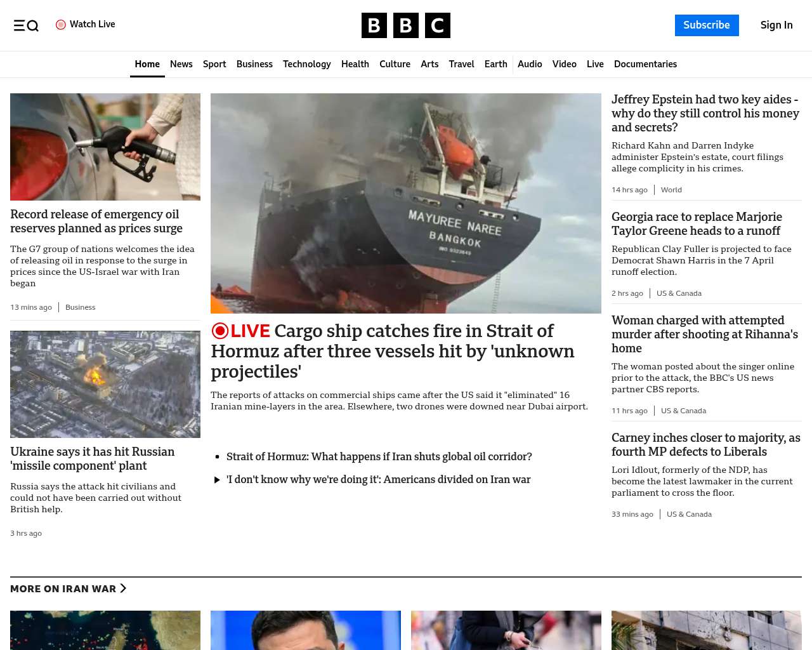Viewport: 812px width, 650px height.
Task: Open the menu and search icon
Action: pos(26,25)
